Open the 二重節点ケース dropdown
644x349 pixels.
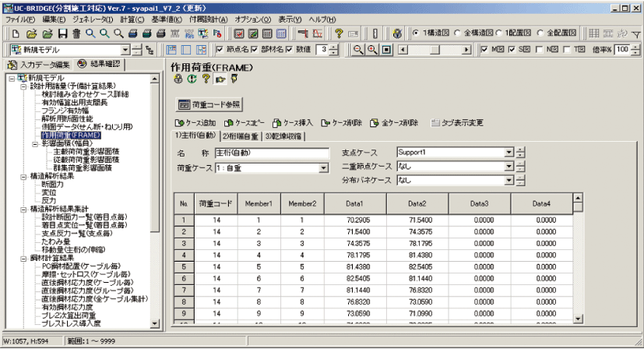509,167
